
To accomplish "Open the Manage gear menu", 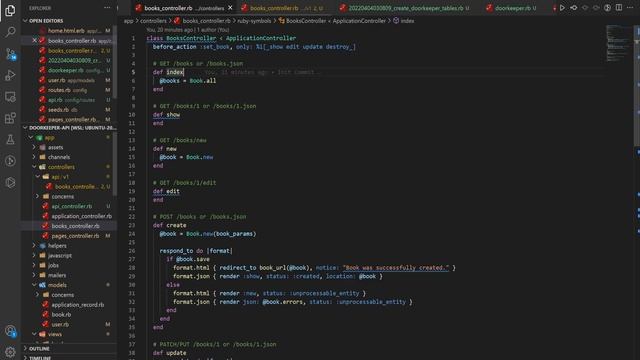I will click(10, 351).
